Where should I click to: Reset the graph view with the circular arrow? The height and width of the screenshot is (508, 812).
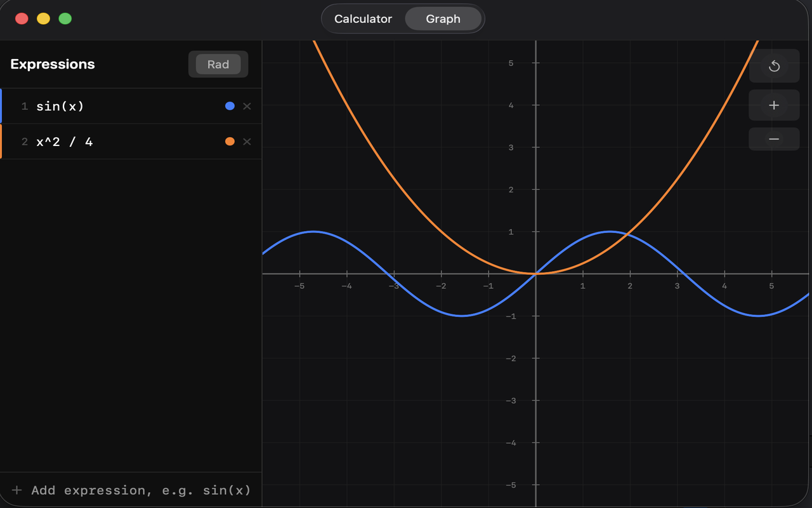tap(774, 66)
